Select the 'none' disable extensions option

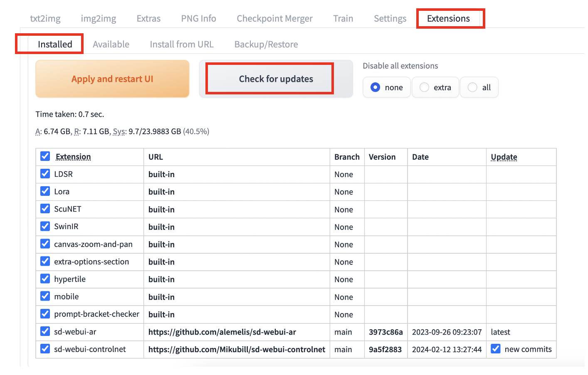[387, 87]
